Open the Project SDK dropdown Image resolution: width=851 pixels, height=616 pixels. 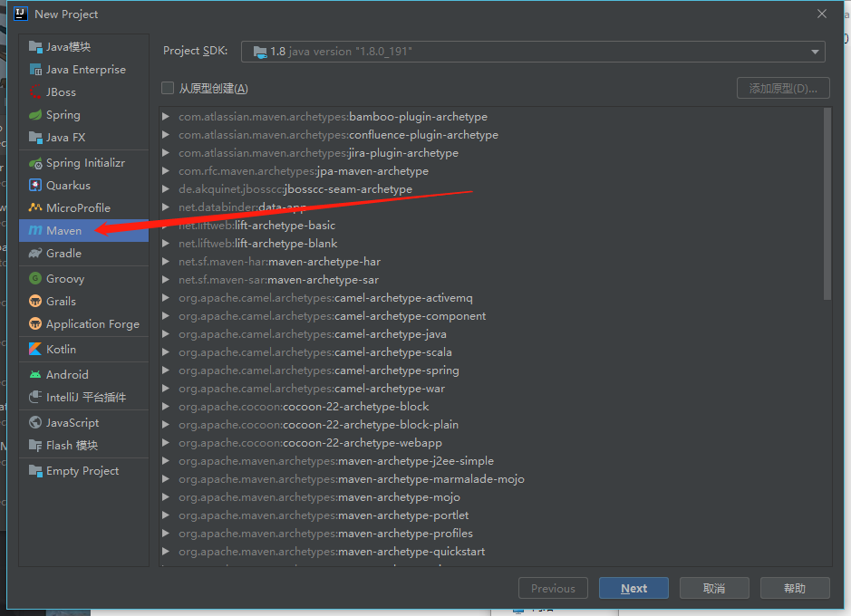533,52
